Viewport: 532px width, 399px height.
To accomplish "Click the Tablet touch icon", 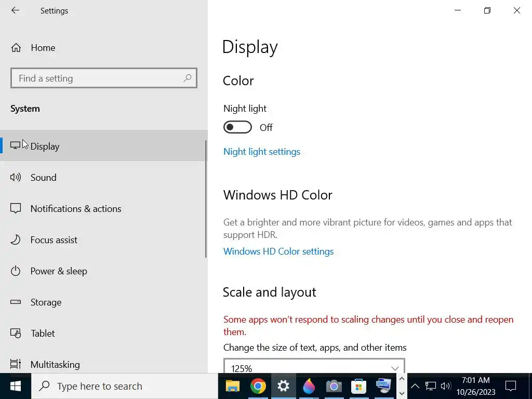I will [x=16, y=334].
